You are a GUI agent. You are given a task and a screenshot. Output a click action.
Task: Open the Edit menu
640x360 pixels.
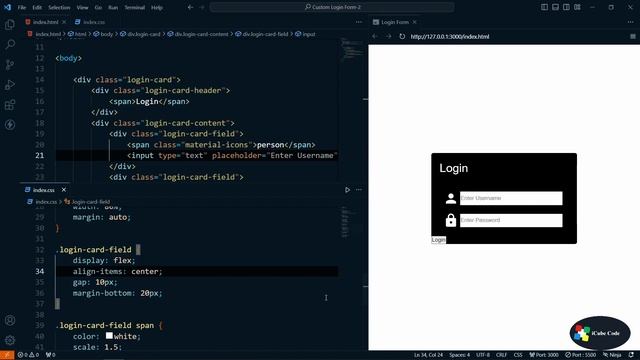[x=37, y=7]
